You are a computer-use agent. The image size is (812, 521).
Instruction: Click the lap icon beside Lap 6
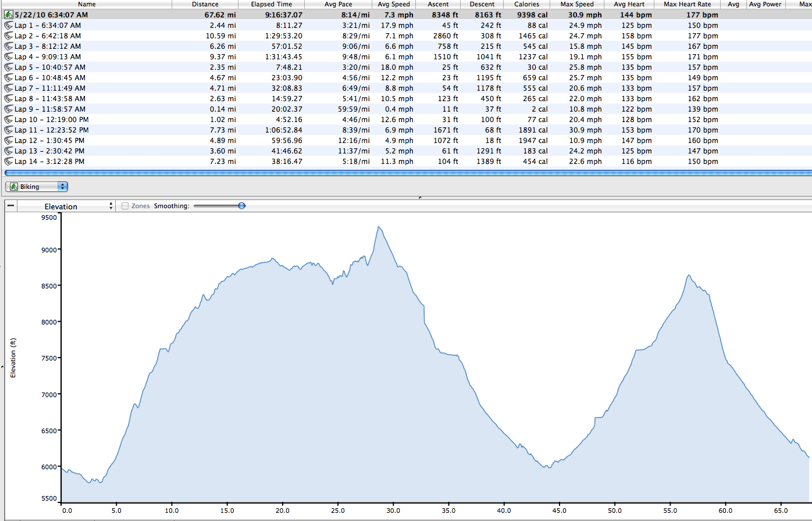[9, 78]
